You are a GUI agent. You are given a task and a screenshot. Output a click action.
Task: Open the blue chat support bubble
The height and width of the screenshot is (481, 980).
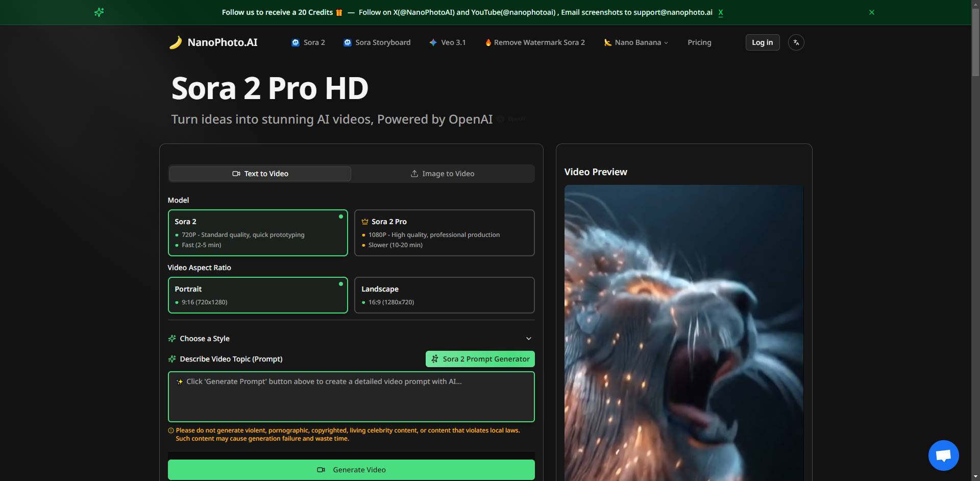click(943, 455)
